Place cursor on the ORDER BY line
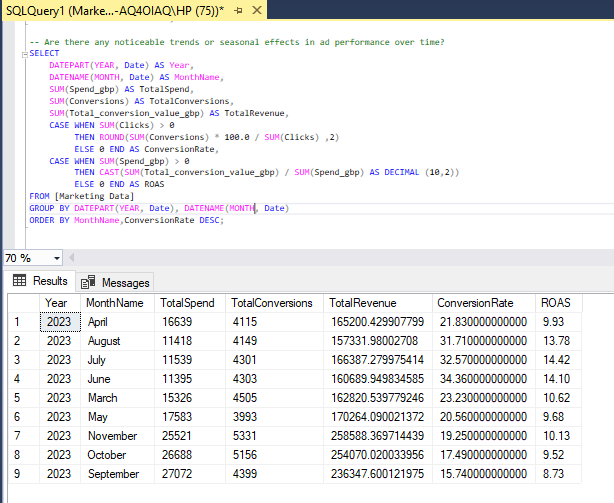The height and width of the screenshot is (503, 614). [x=126, y=220]
